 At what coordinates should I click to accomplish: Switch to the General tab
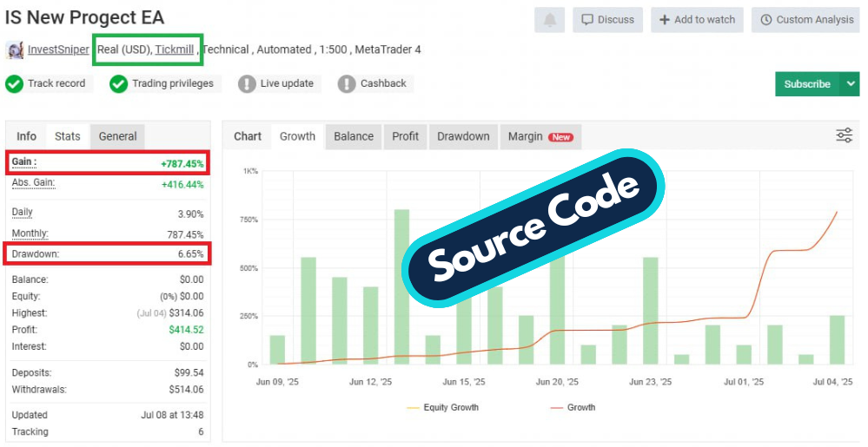(117, 136)
